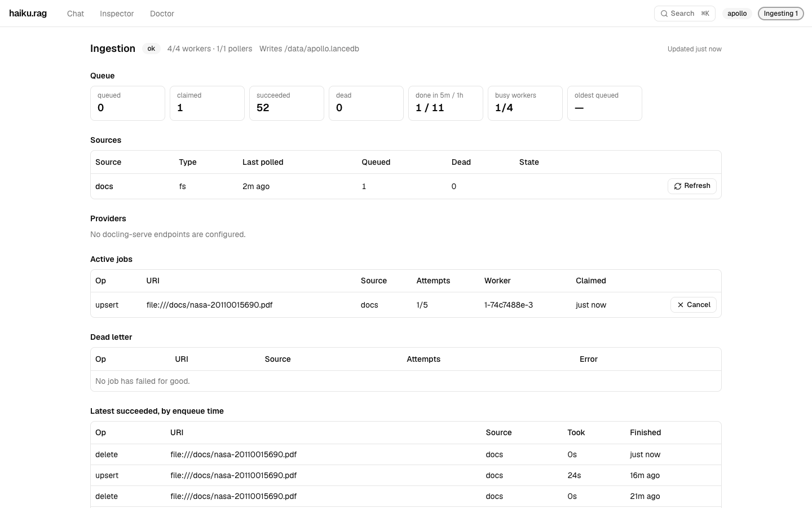This screenshot has width=812, height=508.
Task: Click the ok status badge
Action: coord(151,49)
